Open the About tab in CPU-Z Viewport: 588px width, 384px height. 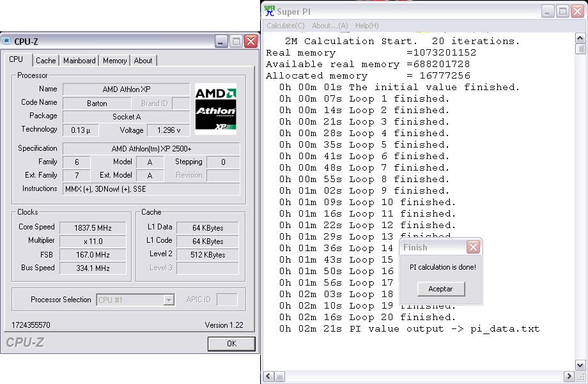143,60
